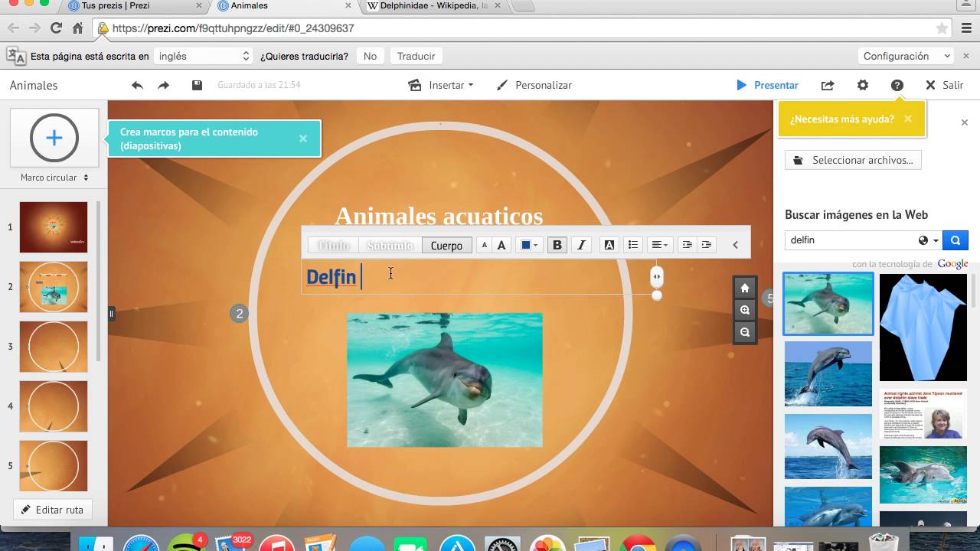This screenshot has height=551, width=980.
Task: Toggle bullet list formatting
Action: [x=633, y=245]
